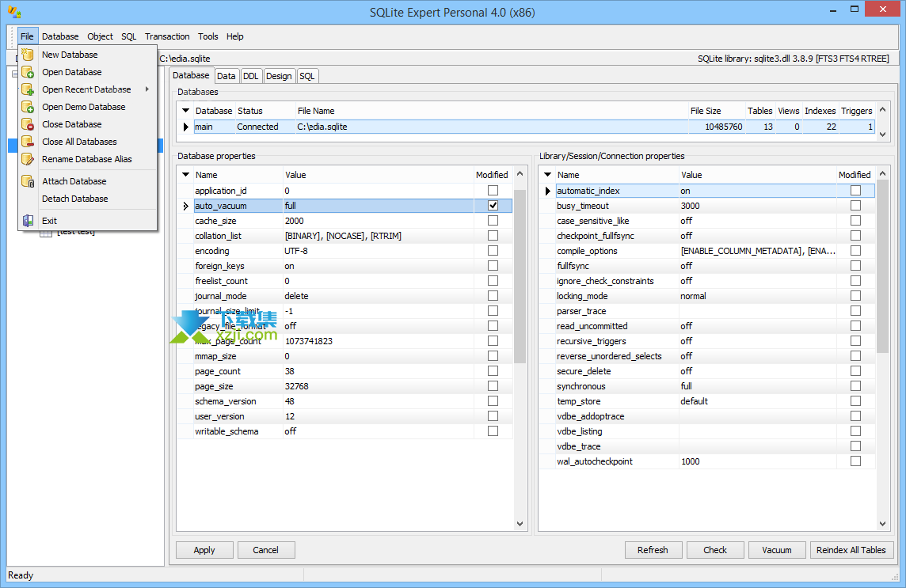The image size is (906, 588).
Task: Toggle Modified checkbox for application_id
Action: [x=493, y=191]
